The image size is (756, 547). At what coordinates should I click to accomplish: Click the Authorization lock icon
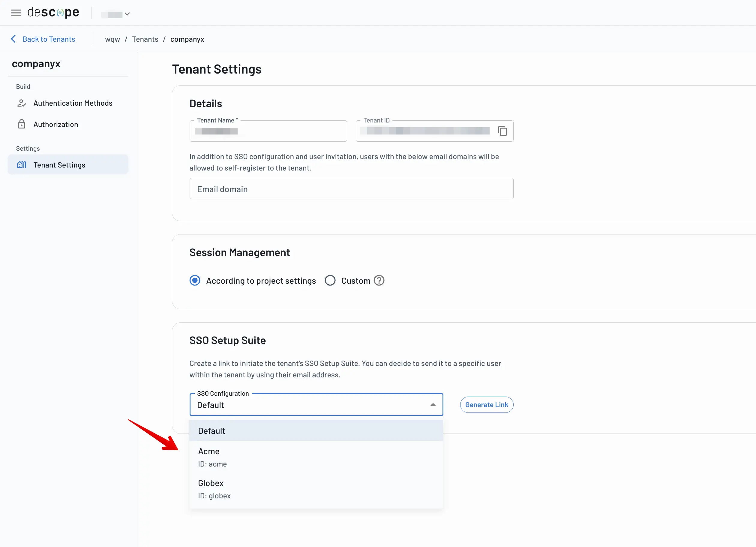21,124
